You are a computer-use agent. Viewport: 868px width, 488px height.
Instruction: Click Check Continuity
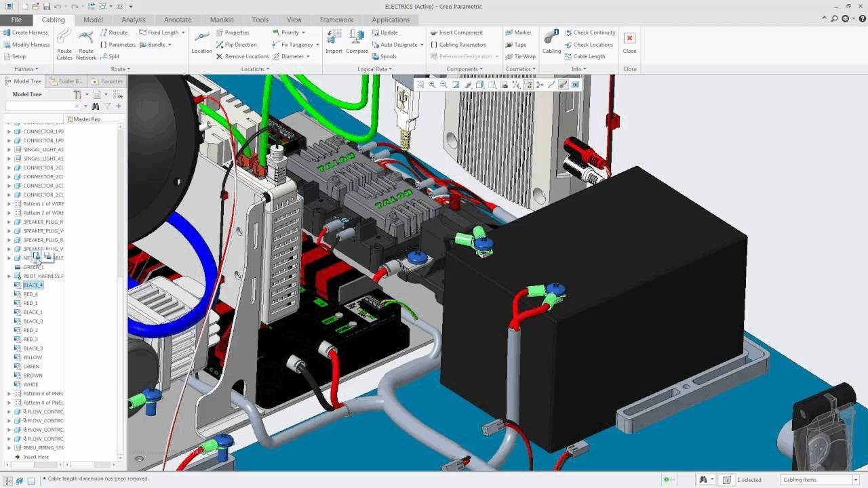pos(589,33)
